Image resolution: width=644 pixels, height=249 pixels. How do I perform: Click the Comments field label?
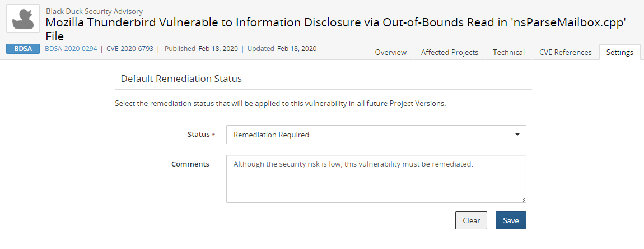pyautogui.click(x=190, y=164)
